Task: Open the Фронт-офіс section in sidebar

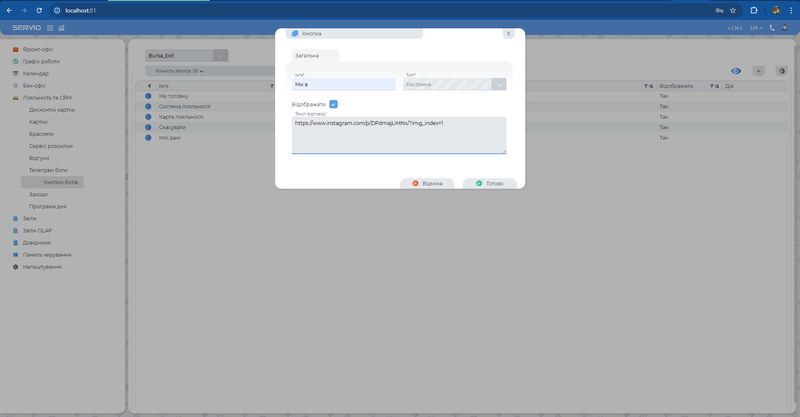Action: 40,49
